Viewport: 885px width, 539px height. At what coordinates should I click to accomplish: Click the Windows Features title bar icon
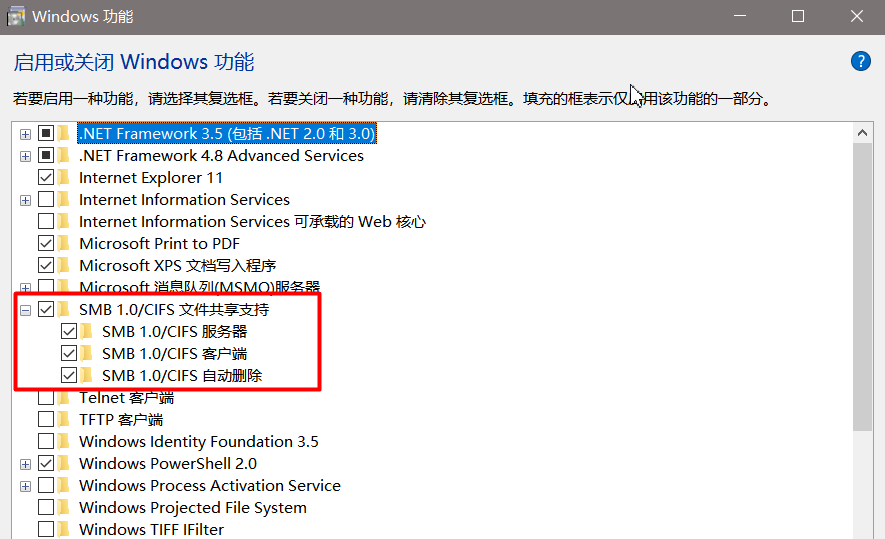16,16
